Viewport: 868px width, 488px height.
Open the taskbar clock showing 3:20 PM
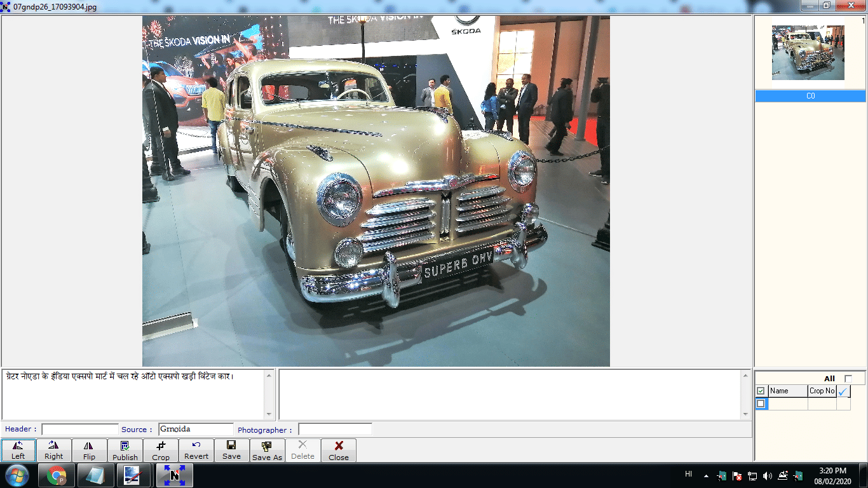(x=832, y=475)
